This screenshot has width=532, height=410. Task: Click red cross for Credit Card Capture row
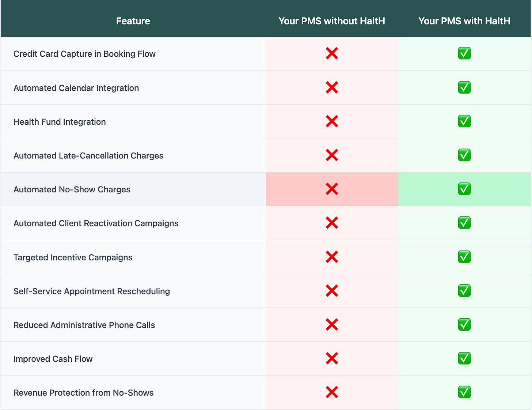(332, 53)
